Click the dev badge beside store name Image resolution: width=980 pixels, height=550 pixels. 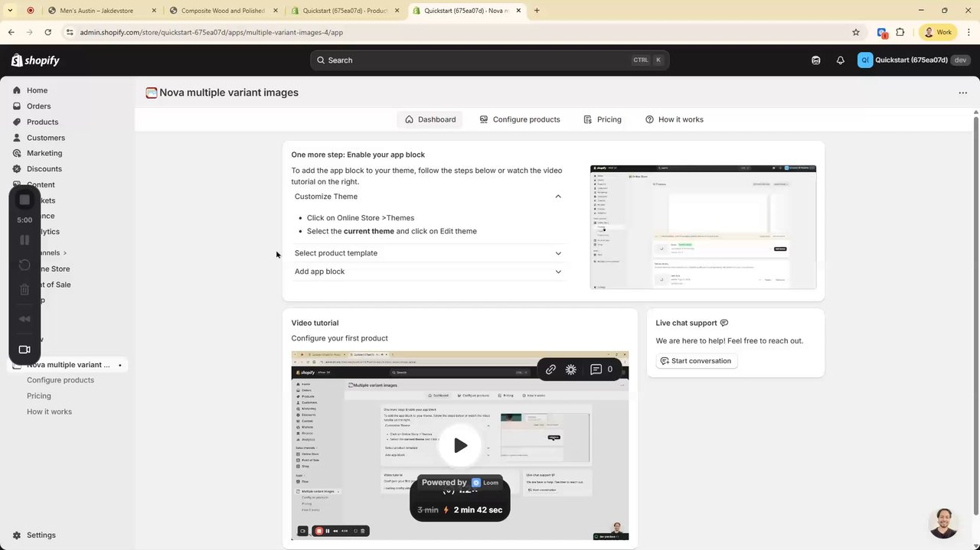pos(960,60)
